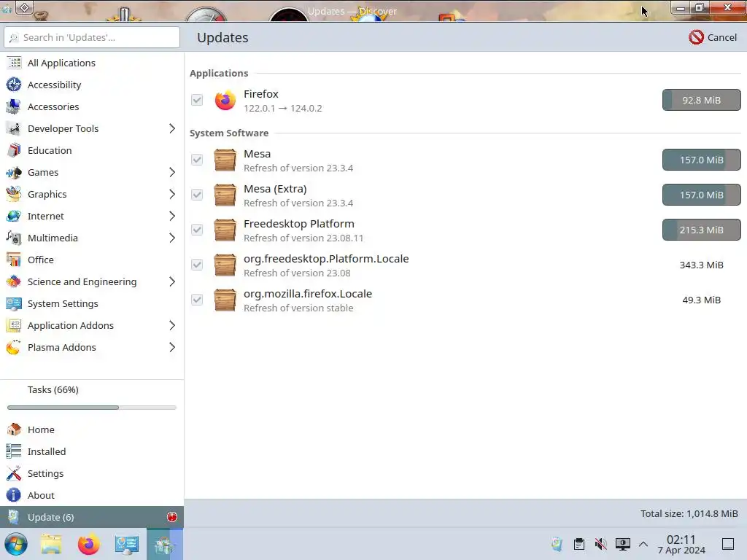This screenshot has height=560, width=747.
Task: Click the Application Addons icon
Action: [x=14, y=326]
